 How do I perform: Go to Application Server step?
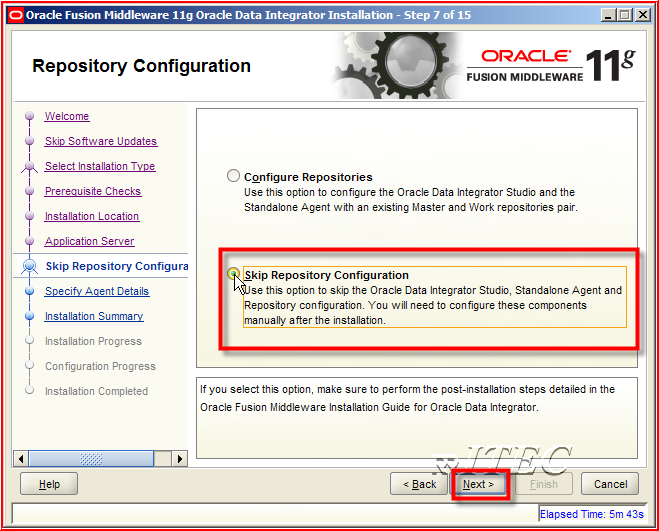pyautogui.click(x=90, y=241)
